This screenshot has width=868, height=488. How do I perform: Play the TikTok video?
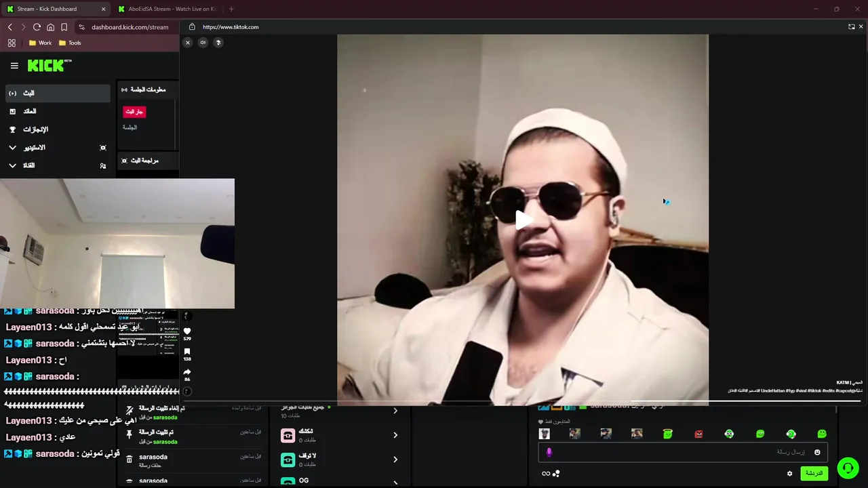523,220
